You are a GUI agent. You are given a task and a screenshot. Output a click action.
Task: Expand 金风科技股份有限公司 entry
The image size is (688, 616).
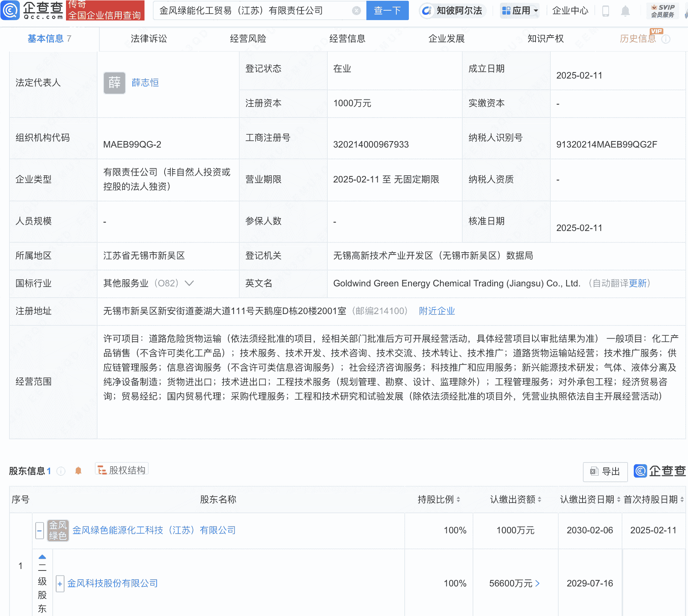coord(60,584)
